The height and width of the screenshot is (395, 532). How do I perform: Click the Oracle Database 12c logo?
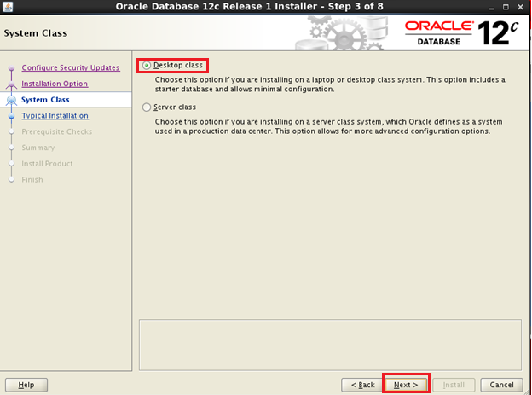[461, 33]
